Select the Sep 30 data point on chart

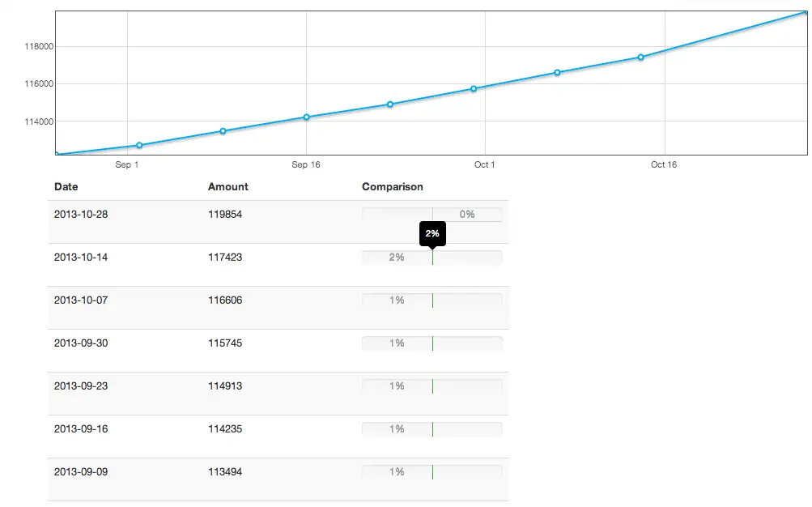pyautogui.click(x=474, y=88)
